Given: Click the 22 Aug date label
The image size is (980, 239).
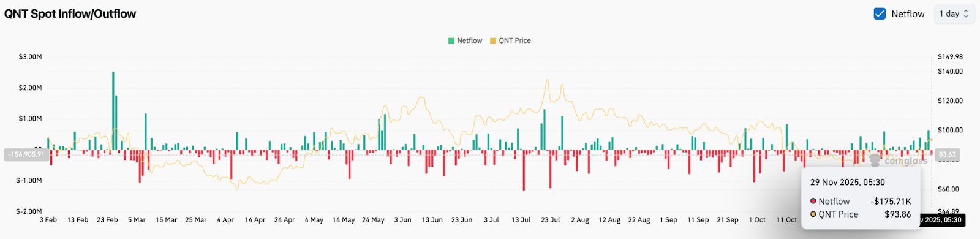Looking at the screenshot, I should click(639, 220).
